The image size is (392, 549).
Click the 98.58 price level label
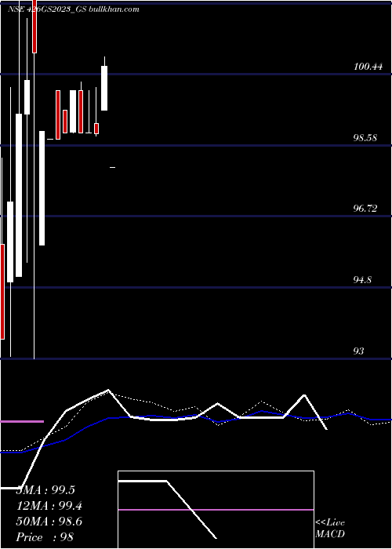[x=365, y=138]
